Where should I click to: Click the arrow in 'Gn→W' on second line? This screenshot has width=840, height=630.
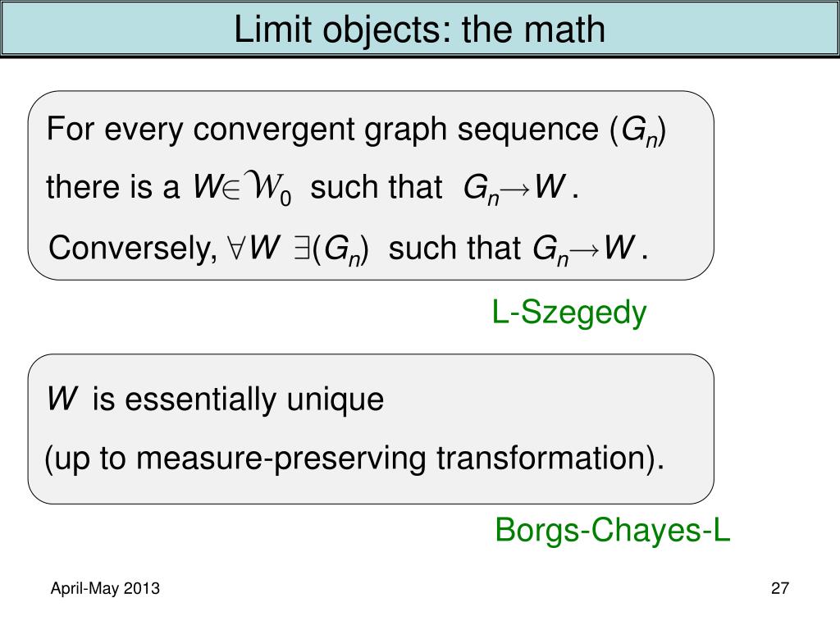click(x=517, y=189)
